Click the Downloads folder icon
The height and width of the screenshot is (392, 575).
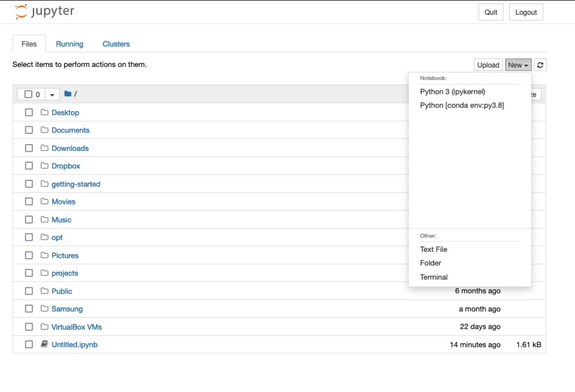(x=44, y=148)
